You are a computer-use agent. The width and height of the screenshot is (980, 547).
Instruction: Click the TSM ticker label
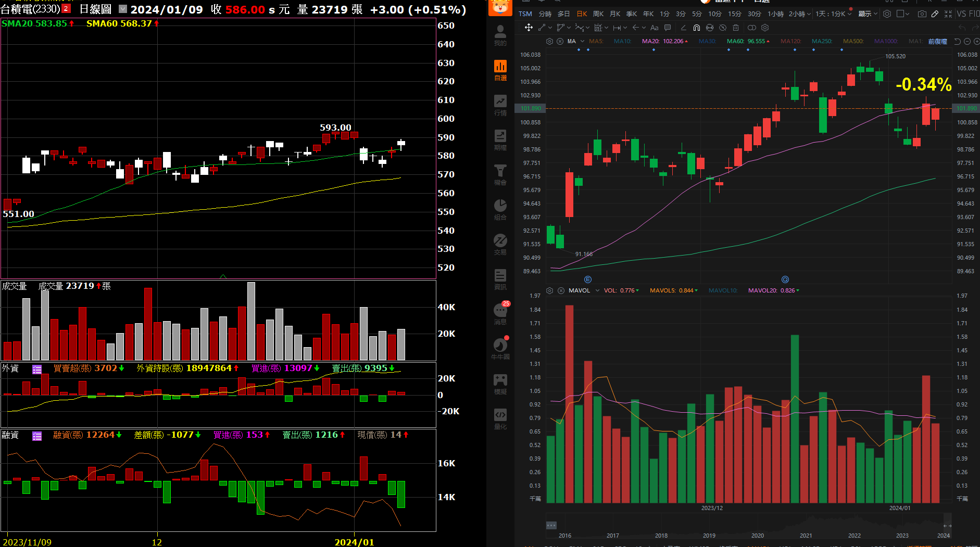tap(525, 14)
